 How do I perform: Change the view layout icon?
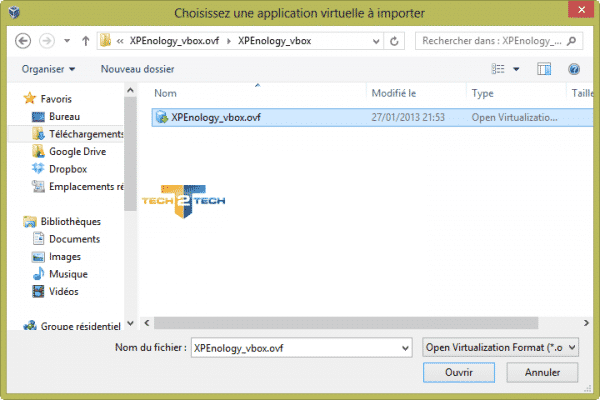point(498,69)
